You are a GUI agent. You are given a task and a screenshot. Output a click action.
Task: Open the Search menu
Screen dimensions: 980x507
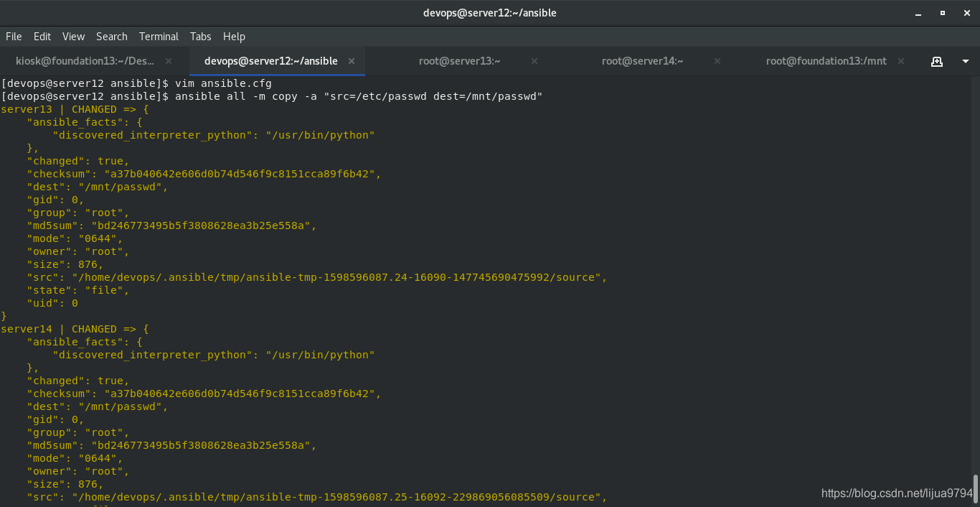coord(112,36)
